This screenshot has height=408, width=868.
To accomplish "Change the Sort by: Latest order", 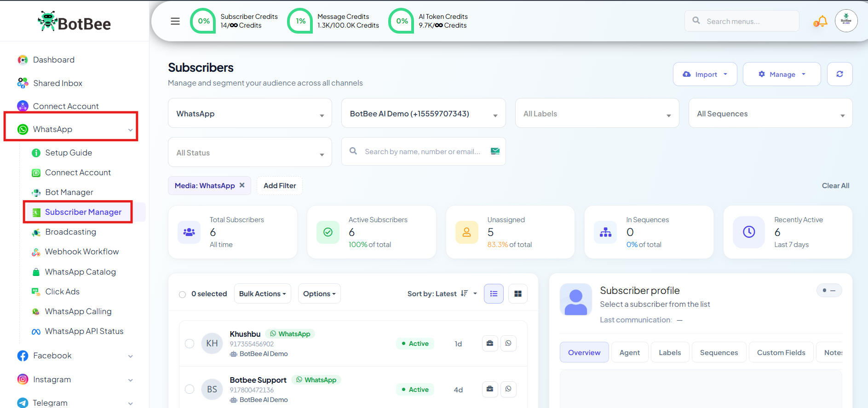I will 442,293.
